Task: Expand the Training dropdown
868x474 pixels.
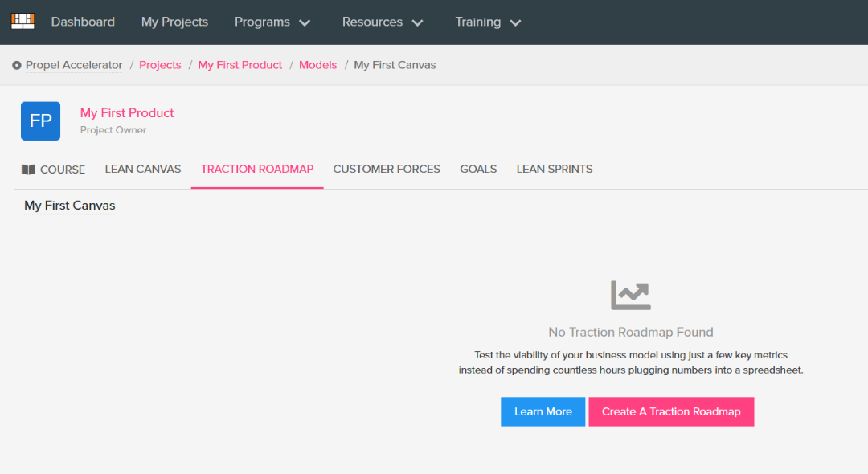Action: 489,22
